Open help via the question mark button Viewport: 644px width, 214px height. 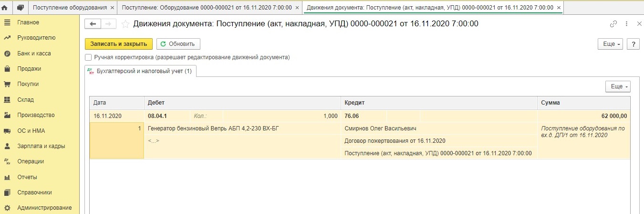[x=633, y=44]
